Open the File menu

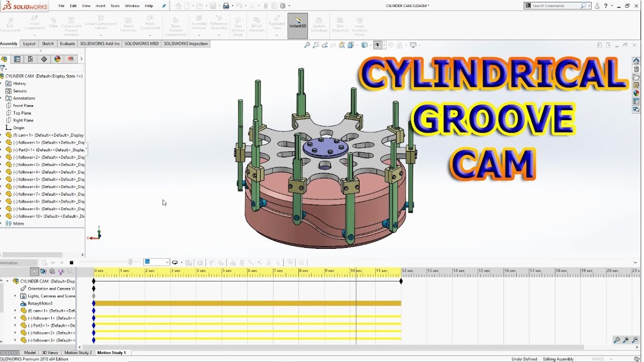pos(61,6)
